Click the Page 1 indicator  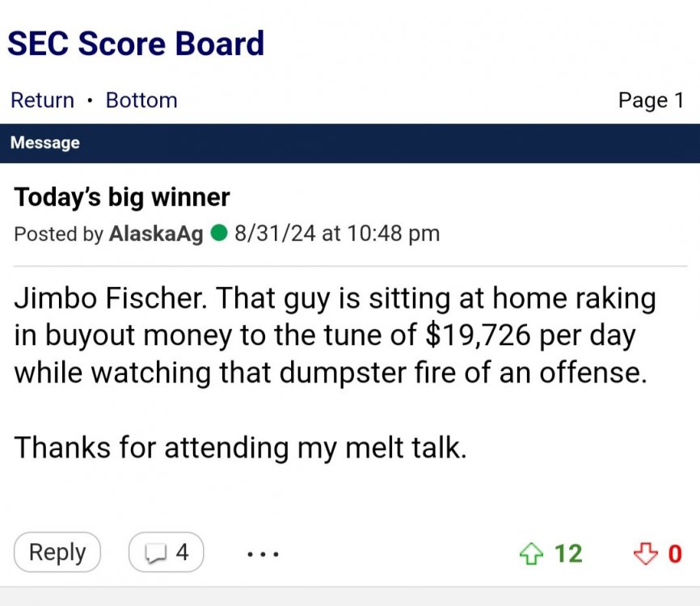pos(651,100)
